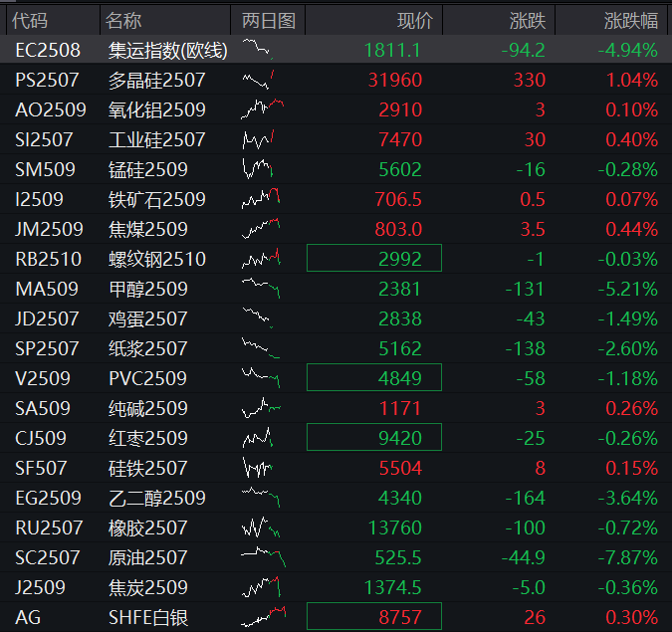Open the 焦煤2509 contract name
Viewport: 672px width, 632px height.
tap(147, 229)
